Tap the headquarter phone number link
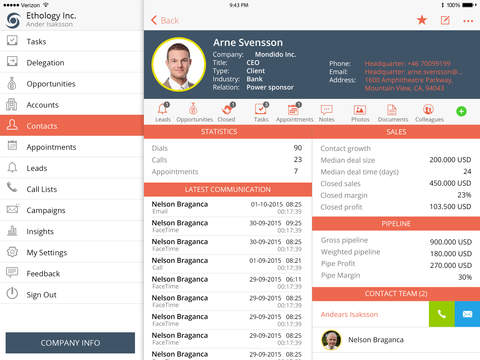 point(407,63)
